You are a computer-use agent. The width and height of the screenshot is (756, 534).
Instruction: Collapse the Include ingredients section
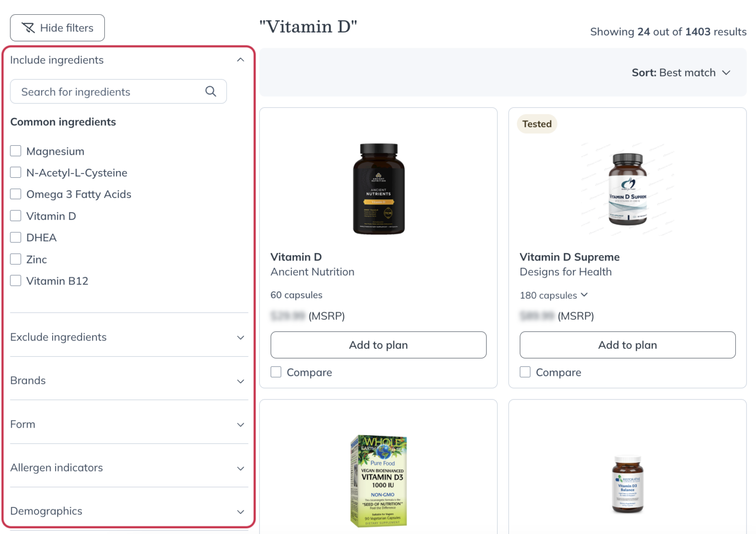coord(240,60)
